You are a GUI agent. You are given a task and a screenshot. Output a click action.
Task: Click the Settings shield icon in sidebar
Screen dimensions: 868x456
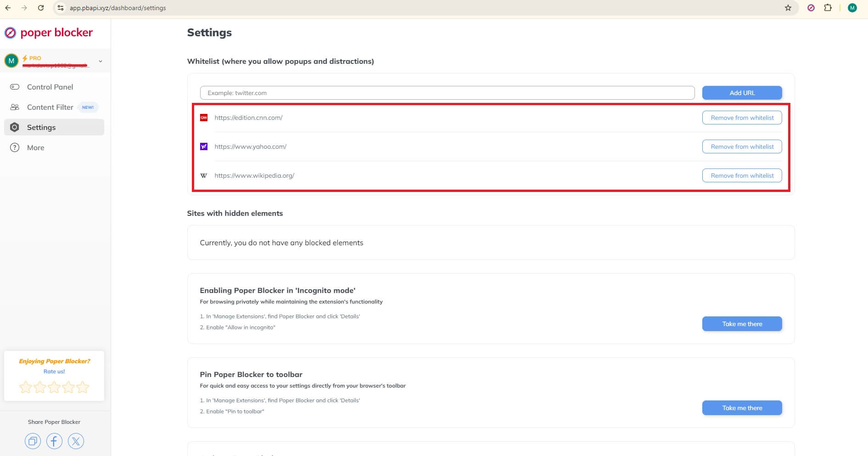click(x=15, y=127)
